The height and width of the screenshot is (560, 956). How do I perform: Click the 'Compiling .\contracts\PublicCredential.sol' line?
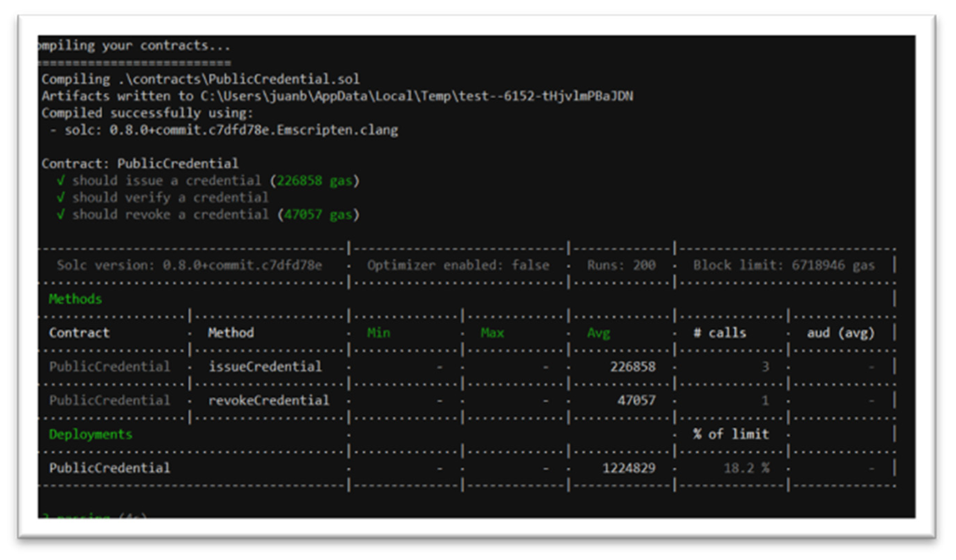click(200, 79)
